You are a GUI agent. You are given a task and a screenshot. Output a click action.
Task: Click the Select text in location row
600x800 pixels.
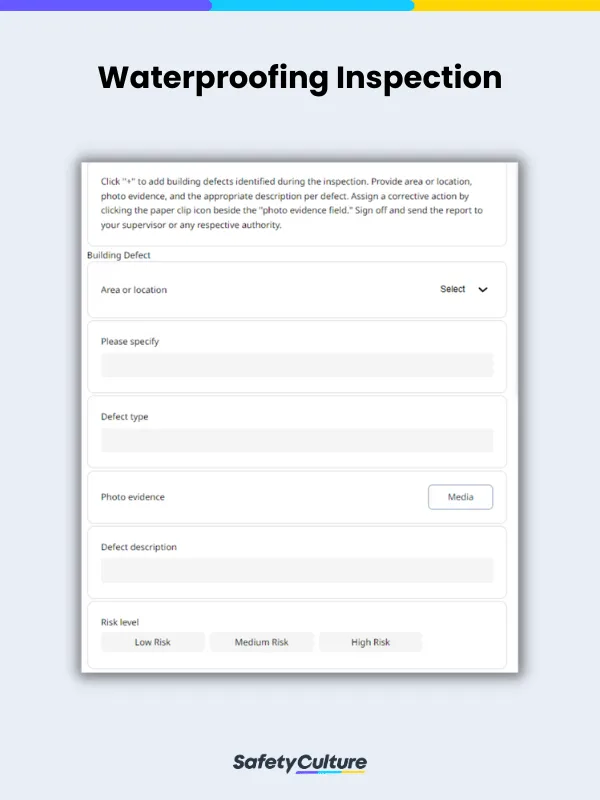pyautogui.click(x=453, y=289)
